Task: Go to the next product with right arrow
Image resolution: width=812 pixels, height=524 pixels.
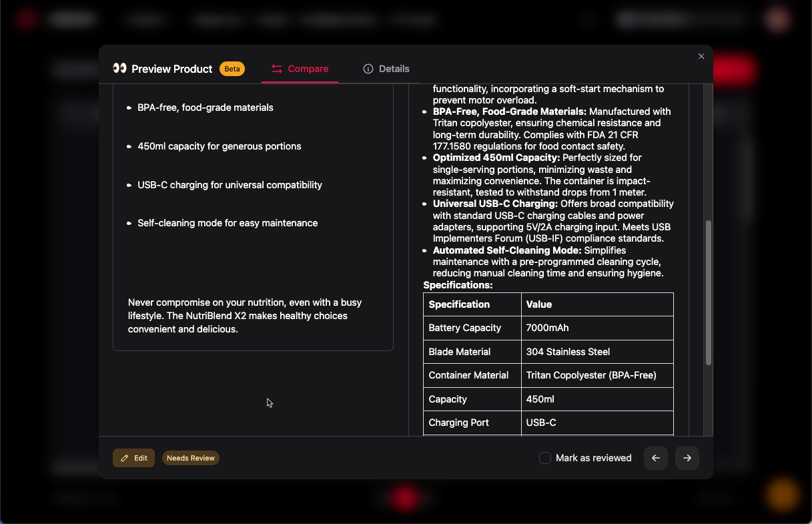Action: click(x=687, y=458)
